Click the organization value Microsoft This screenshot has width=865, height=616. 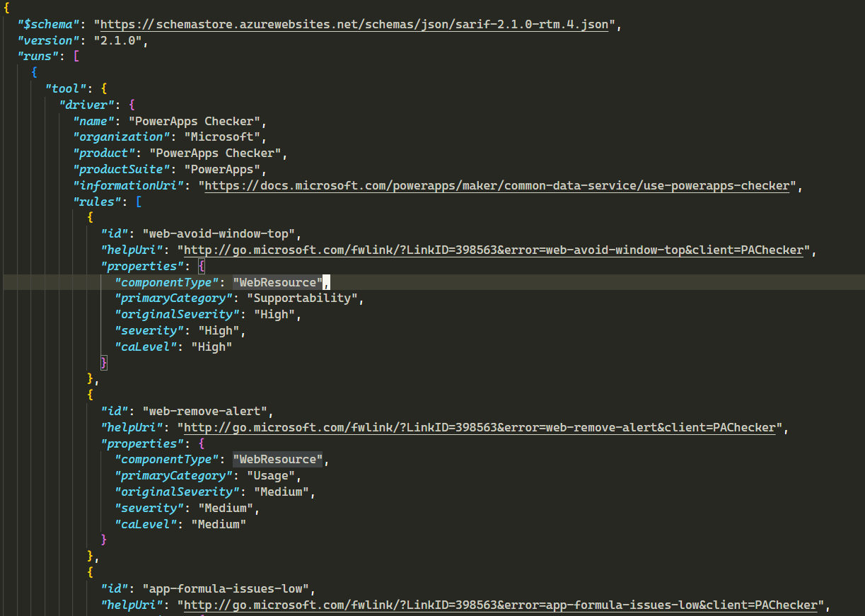coord(221,136)
